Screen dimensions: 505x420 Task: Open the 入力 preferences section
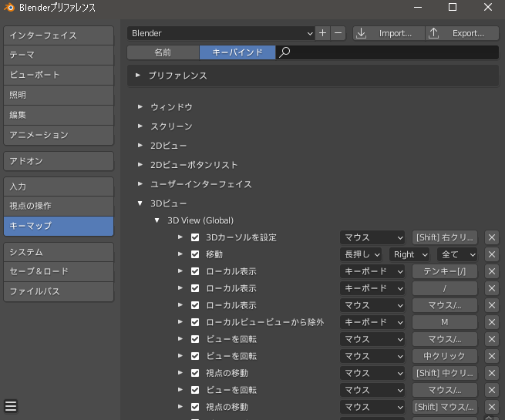click(x=59, y=186)
